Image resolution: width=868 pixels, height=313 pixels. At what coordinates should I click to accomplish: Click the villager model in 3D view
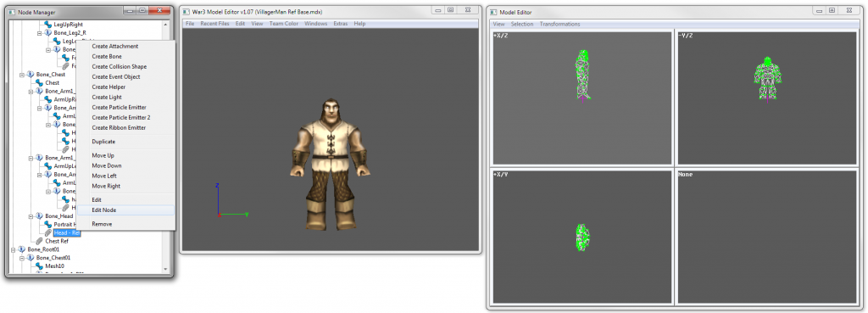click(330, 165)
